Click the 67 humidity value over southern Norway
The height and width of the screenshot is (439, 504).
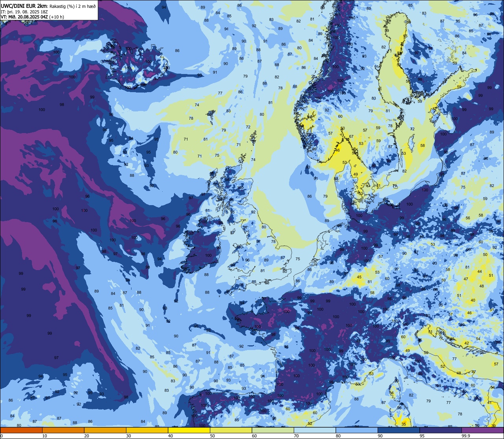[351, 137]
